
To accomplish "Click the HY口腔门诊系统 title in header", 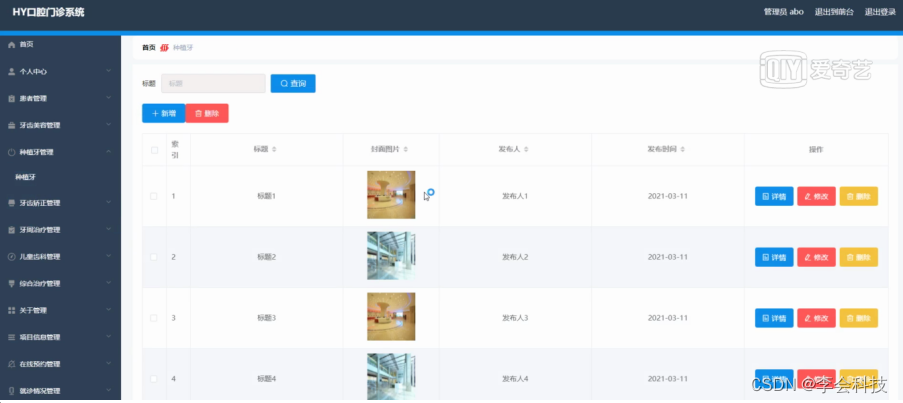I will tap(48, 12).
